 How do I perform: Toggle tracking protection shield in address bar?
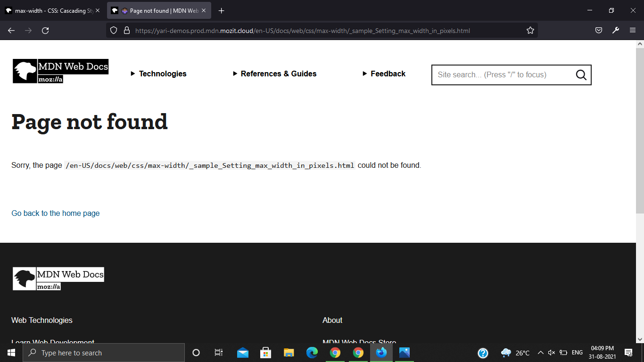tap(113, 30)
